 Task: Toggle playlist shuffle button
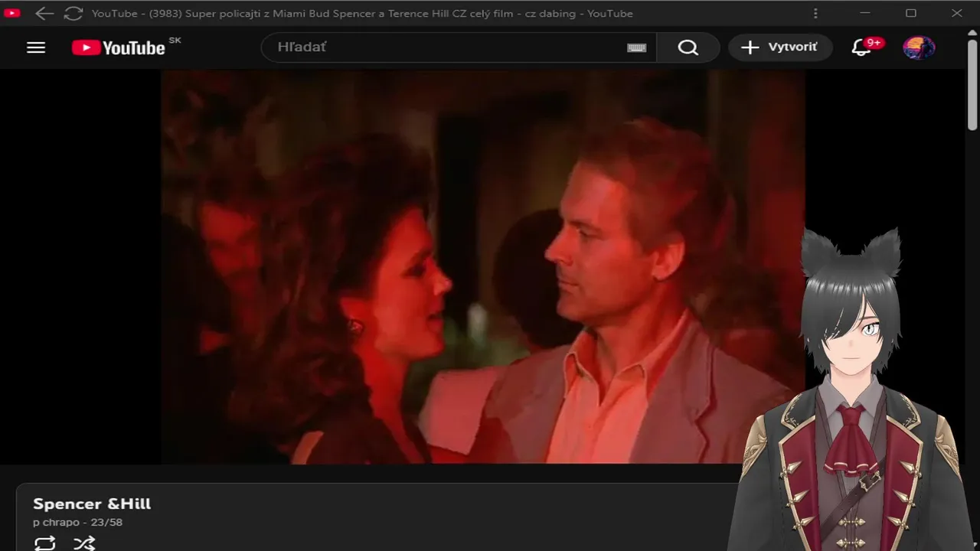click(x=84, y=543)
